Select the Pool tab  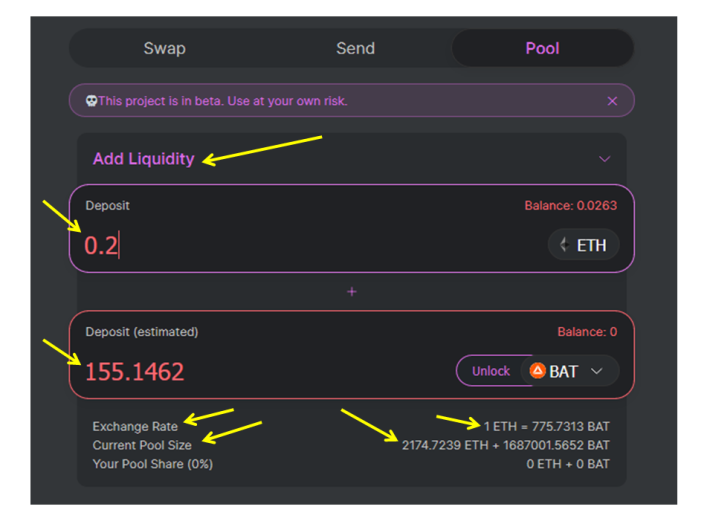pyautogui.click(x=542, y=48)
